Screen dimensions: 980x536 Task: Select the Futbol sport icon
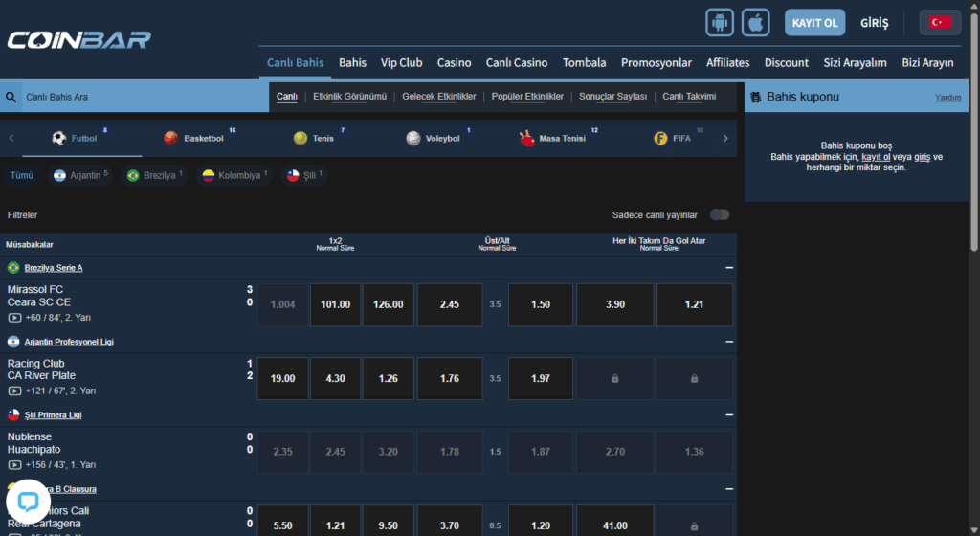[x=59, y=138]
